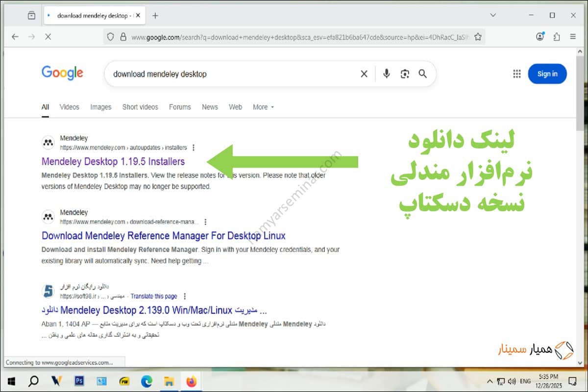Viewport: 588px width, 392px height.
Task: Open the Mendeley Desktop 2.139.0 Win/Mac/Linux result
Action: click(x=154, y=310)
